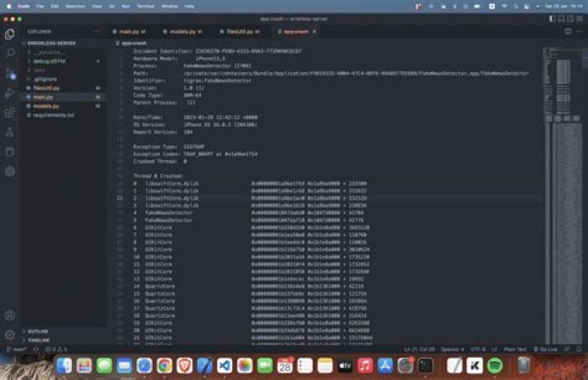Image resolution: width=588 pixels, height=380 pixels.
Task: Click UTF-8 encoding in status bar
Action: 478,349
